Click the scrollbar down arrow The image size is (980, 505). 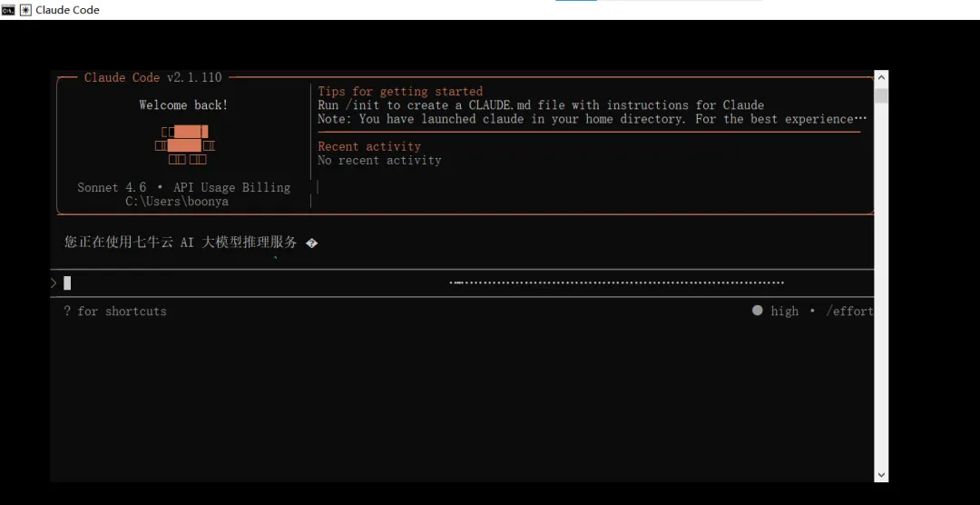coord(881,475)
